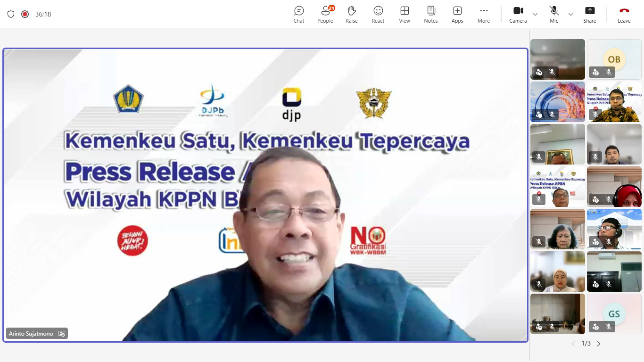
Task: Click the spotlight icon beside Arinto Sujatmono
Action: [x=61, y=334]
